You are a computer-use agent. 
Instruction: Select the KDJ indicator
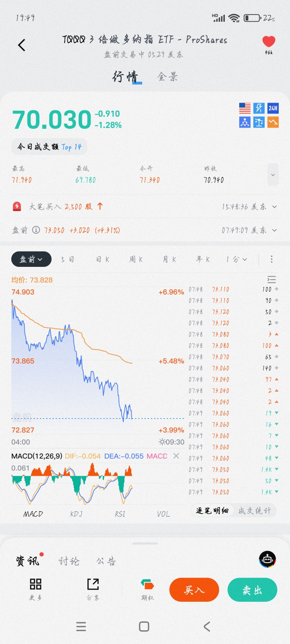(76, 514)
